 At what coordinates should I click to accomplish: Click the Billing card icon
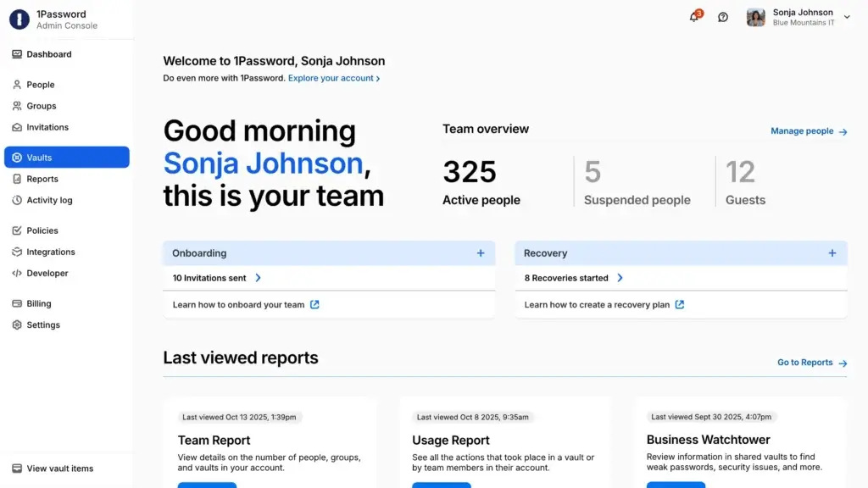click(x=17, y=304)
